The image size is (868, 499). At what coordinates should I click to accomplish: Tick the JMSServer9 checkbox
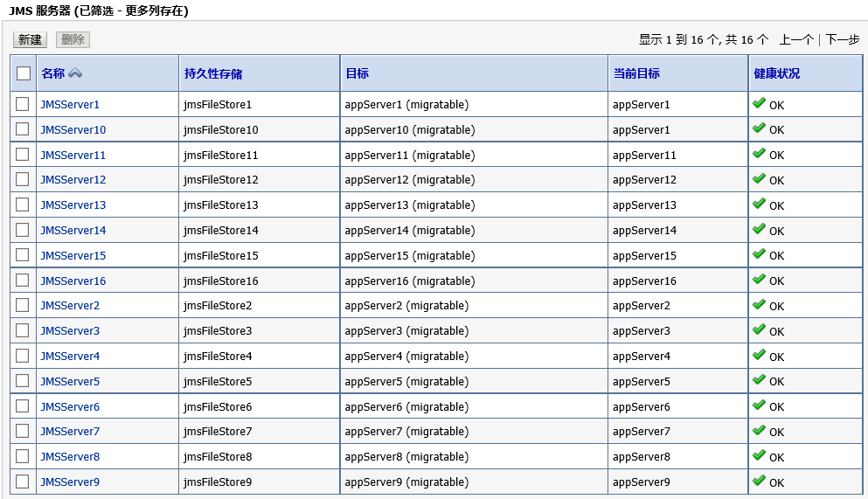click(22, 482)
